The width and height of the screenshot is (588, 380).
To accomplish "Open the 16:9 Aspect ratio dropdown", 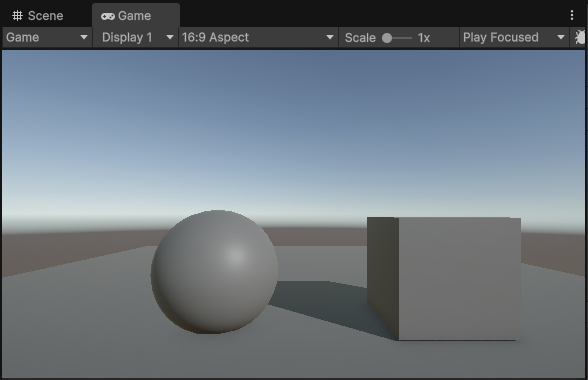I will (x=258, y=38).
